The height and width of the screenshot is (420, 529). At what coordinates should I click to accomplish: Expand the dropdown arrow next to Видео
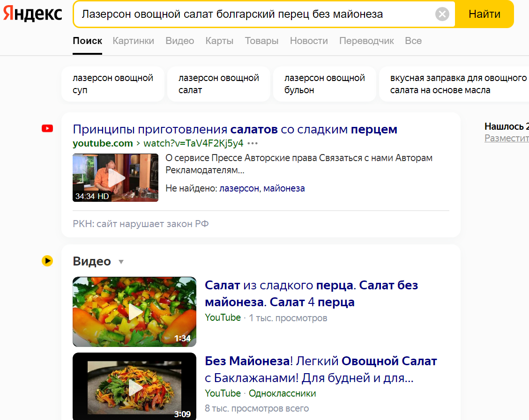pyautogui.click(x=121, y=262)
